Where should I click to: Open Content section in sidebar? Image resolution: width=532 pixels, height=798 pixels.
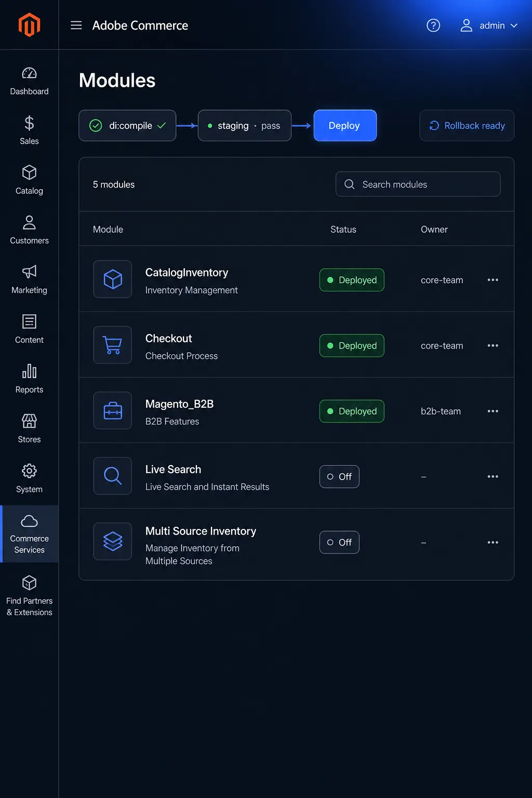(x=29, y=329)
